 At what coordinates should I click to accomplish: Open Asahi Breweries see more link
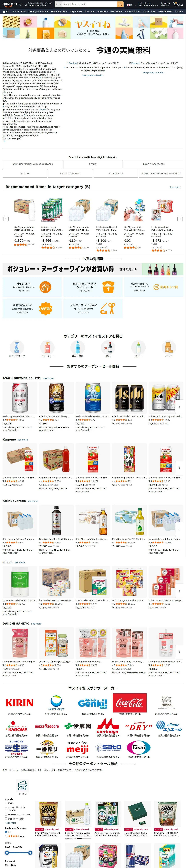[48, 378]
